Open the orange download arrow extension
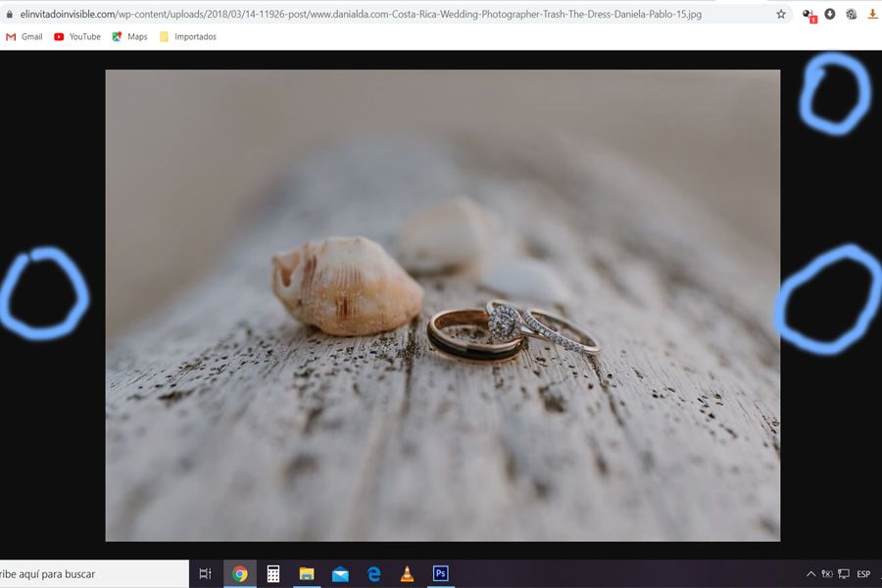 [872, 14]
